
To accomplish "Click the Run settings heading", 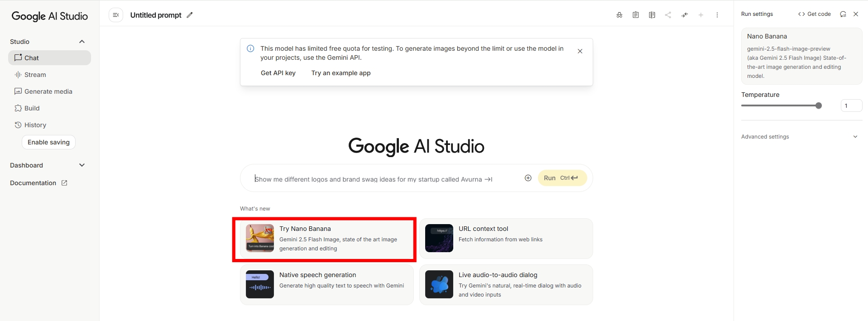I will coord(757,14).
